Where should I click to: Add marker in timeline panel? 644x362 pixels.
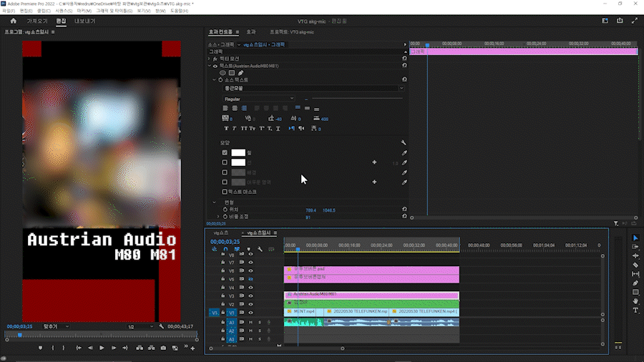(x=248, y=249)
